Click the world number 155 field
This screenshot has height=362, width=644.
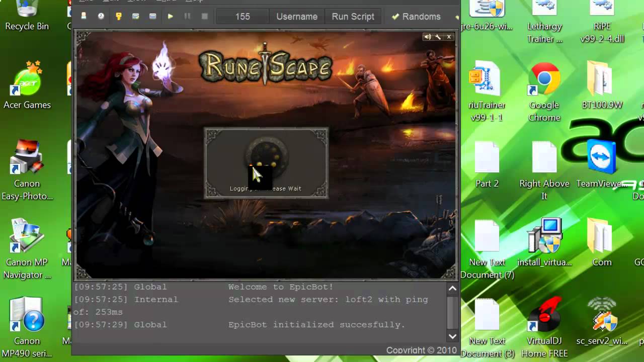click(243, 17)
